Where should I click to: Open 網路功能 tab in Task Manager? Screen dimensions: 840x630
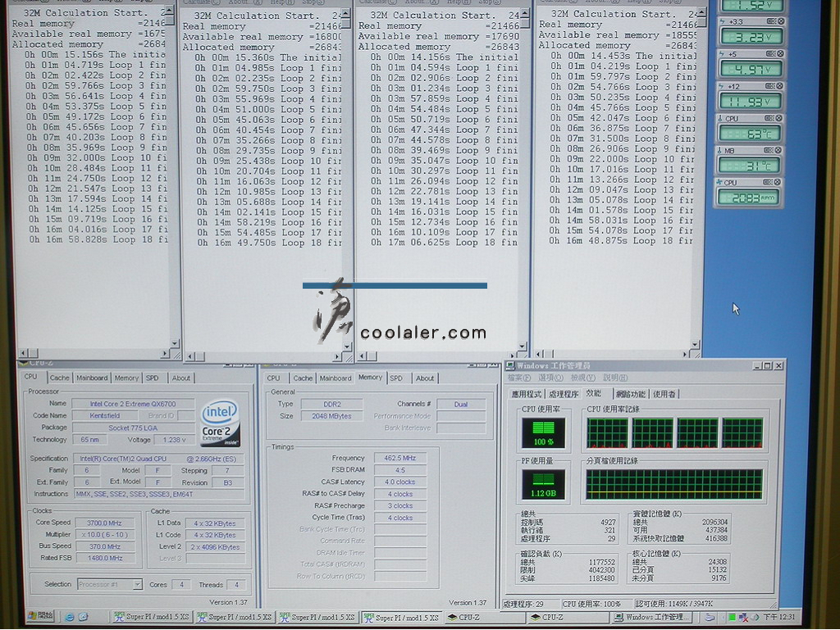(x=631, y=395)
